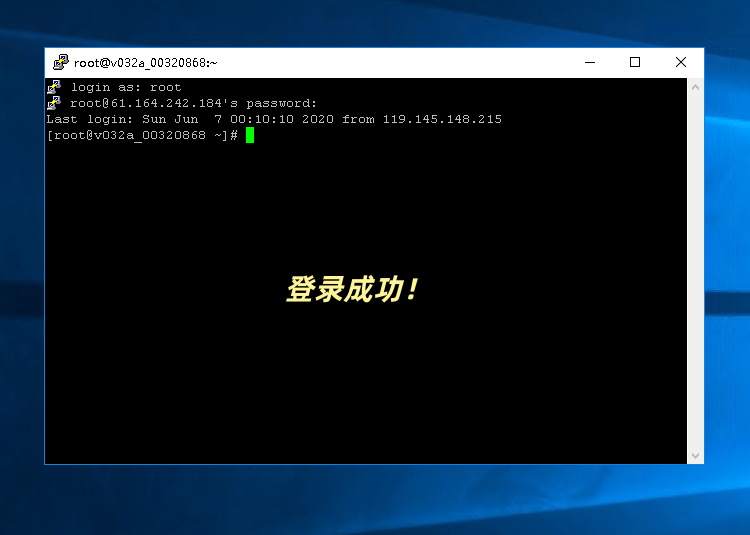Click the 'login as: root' text
The height and width of the screenshot is (535, 750).
point(126,87)
